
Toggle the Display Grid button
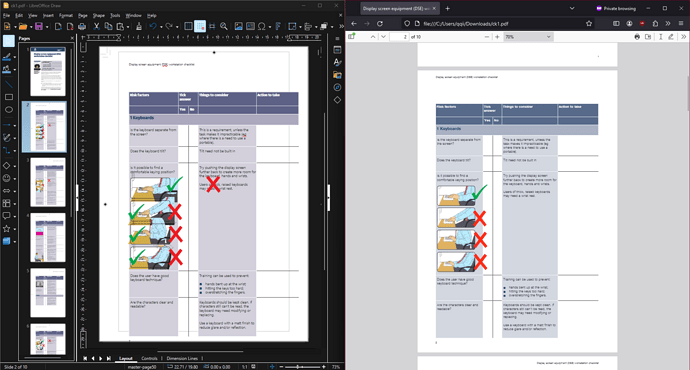pyautogui.click(x=188, y=26)
